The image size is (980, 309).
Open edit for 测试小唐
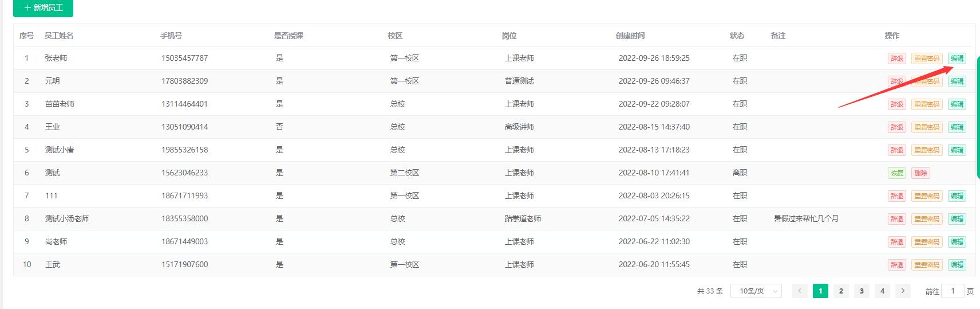point(957,150)
